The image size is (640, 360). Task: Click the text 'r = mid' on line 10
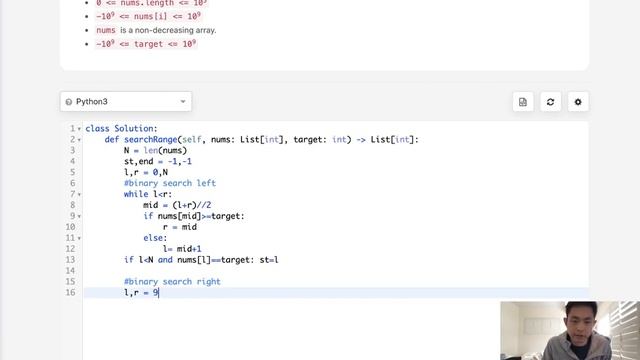tap(180, 227)
